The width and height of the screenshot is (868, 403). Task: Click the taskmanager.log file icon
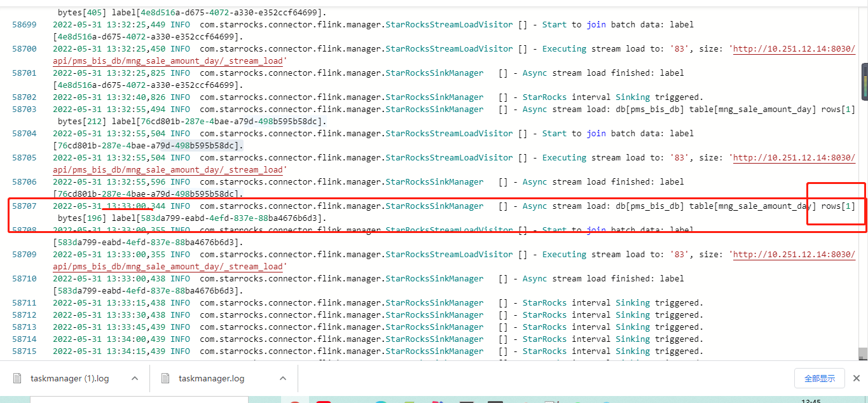(x=165, y=378)
